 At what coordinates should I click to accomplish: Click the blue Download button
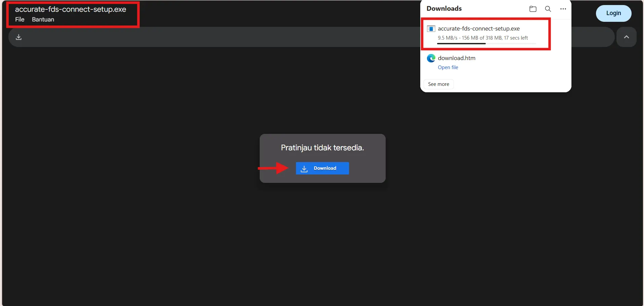click(x=322, y=168)
